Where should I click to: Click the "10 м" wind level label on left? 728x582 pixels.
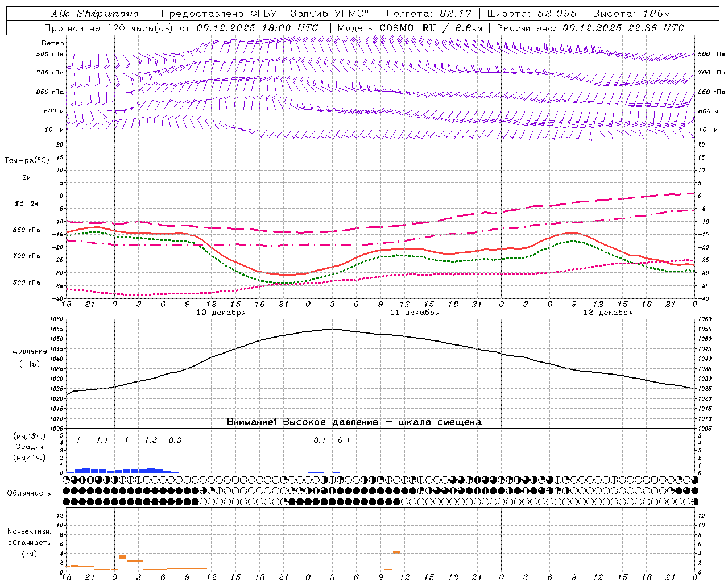coord(54,130)
